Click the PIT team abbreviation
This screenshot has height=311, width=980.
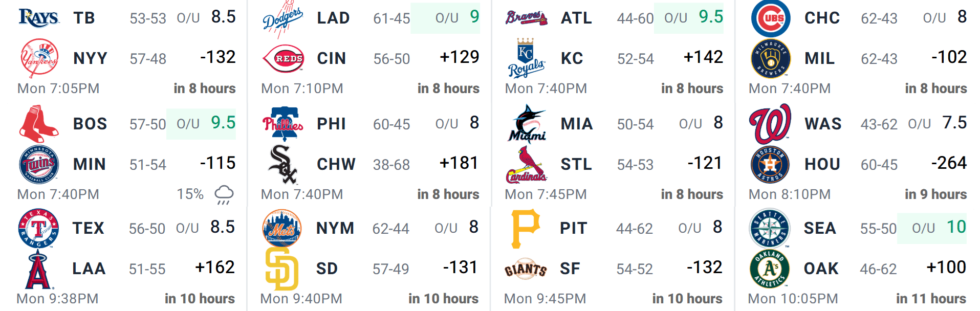pyautogui.click(x=573, y=228)
